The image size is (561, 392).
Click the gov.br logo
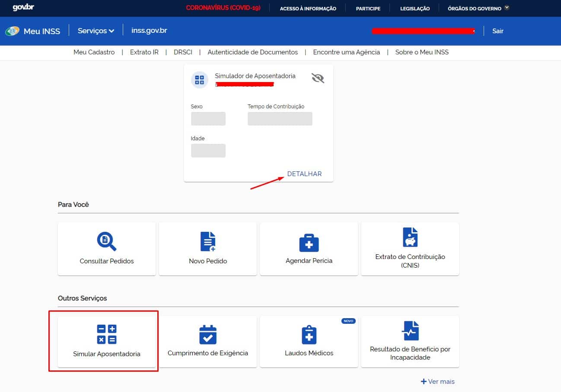[23, 8]
